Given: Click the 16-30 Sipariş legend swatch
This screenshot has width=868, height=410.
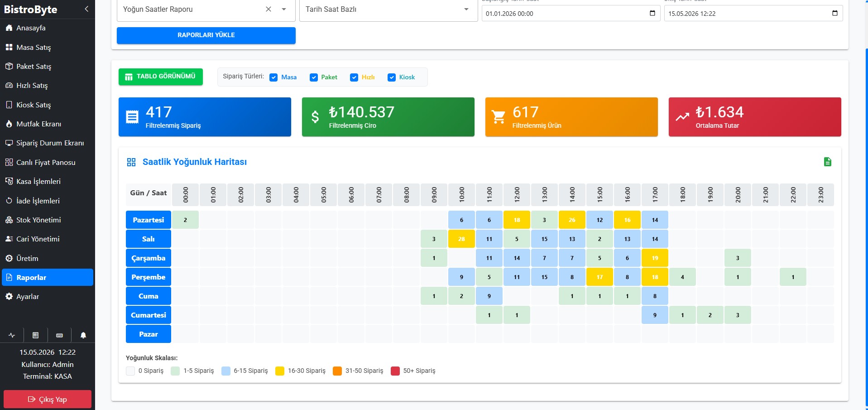Looking at the screenshot, I should 280,371.
